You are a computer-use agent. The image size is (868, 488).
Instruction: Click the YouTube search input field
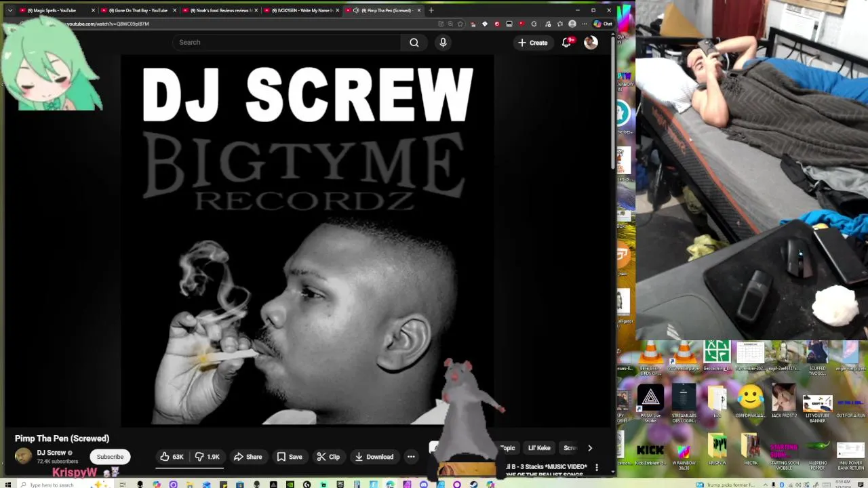click(286, 42)
